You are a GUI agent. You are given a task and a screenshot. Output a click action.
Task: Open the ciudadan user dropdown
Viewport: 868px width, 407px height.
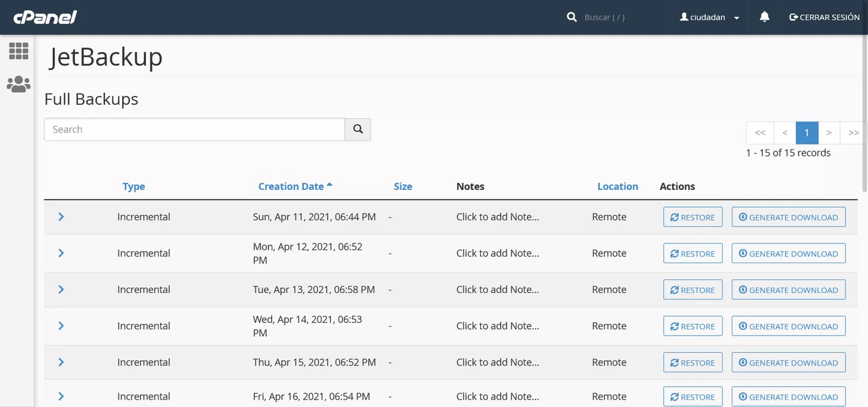(x=710, y=17)
